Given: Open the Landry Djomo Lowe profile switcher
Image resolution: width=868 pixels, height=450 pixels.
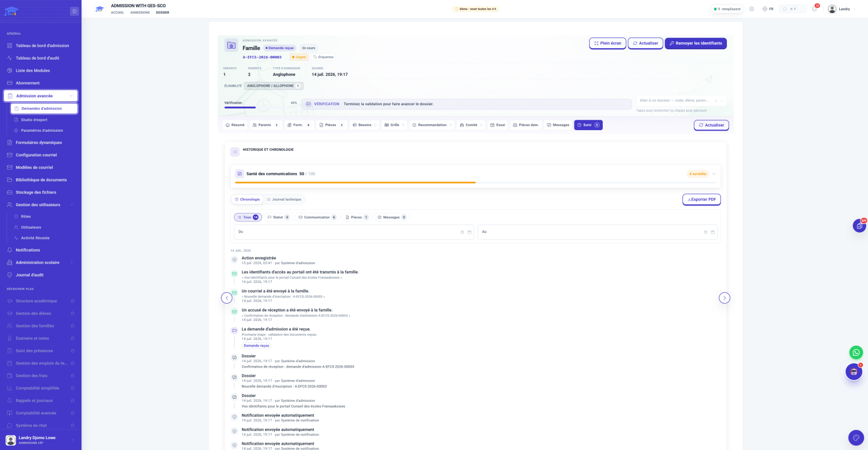Looking at the screenshot, I should point(41,439).
